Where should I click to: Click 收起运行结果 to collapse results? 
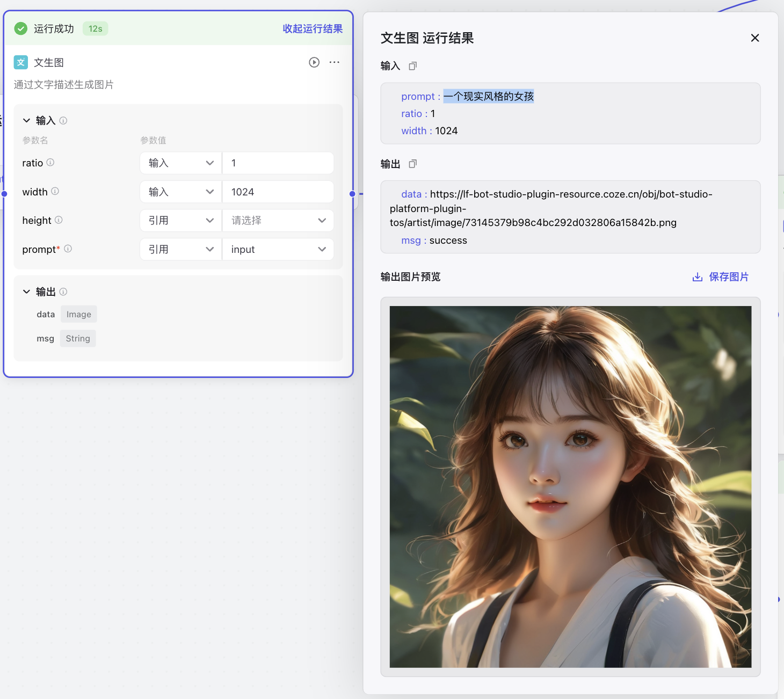click(x=313, y=28)
